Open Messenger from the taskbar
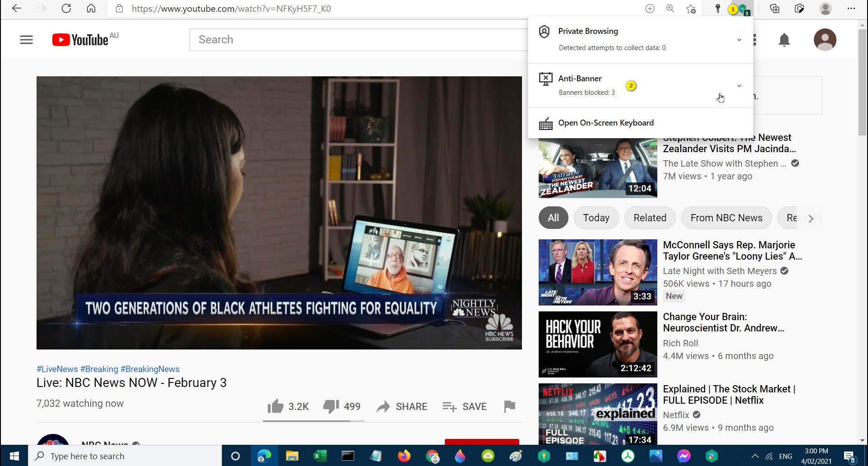The image size is (868, 466). point(683,456)
